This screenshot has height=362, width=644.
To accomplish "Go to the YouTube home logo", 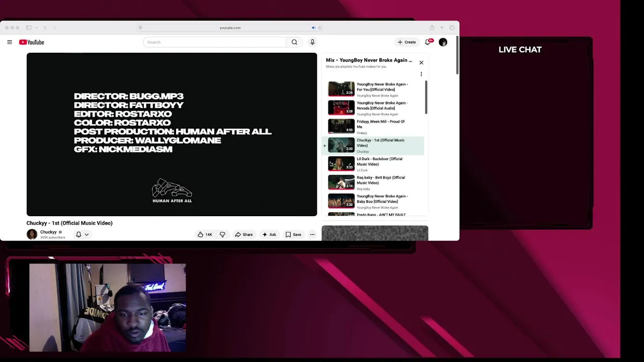I will tap(32, 42).
